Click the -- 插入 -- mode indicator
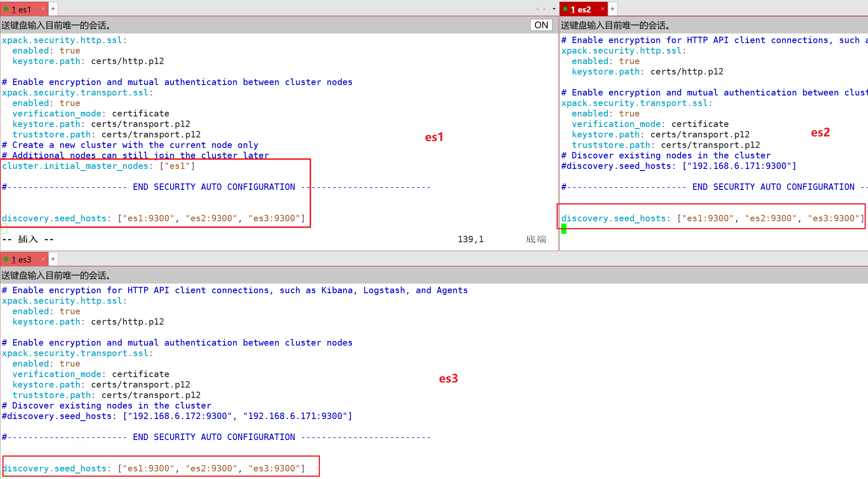The width and height of the screenshot is (868, 479). point(28,239)
